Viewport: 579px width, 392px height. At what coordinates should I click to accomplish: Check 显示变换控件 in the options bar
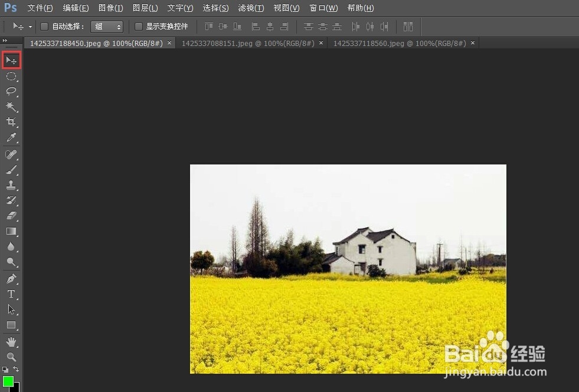click(138, 26)
